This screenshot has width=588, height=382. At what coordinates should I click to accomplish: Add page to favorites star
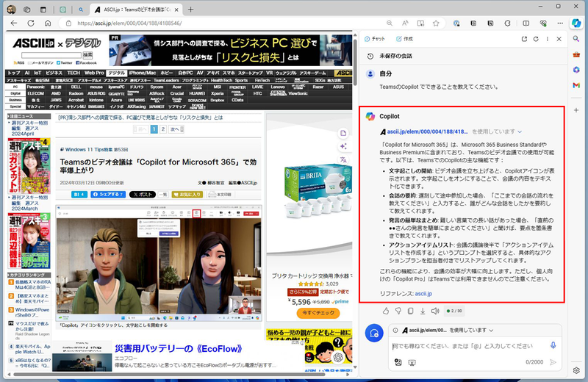coord(436,24)
